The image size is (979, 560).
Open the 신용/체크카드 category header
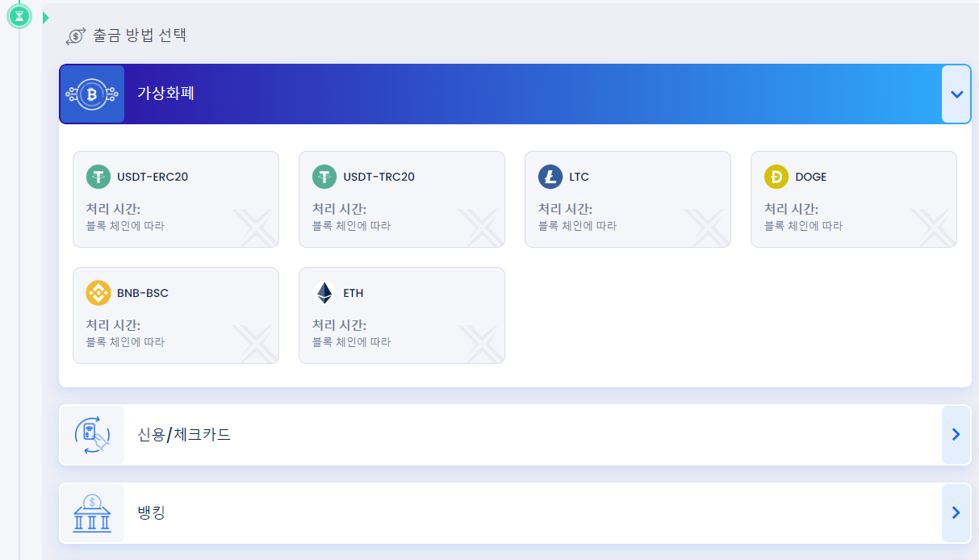point(515,435)
